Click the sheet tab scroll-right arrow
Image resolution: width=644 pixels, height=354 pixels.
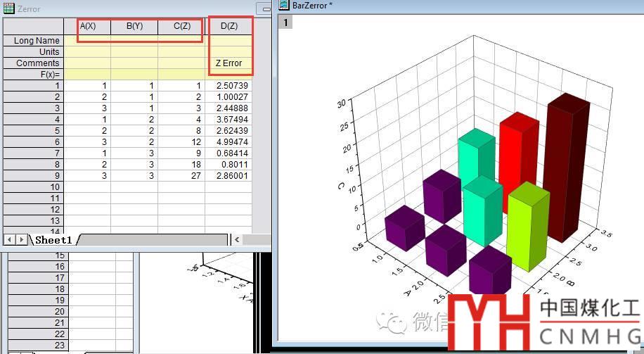click(x=20, y=240)
